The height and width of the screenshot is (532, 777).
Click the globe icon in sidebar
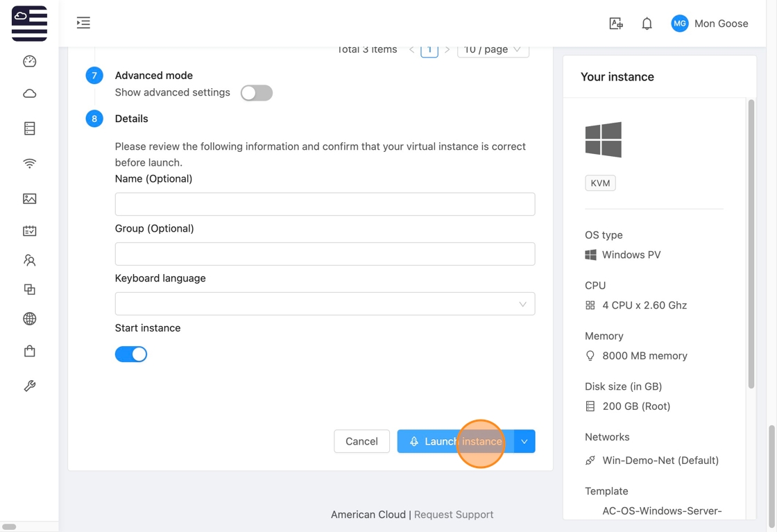pyautogui.click(x=29, y=319)
